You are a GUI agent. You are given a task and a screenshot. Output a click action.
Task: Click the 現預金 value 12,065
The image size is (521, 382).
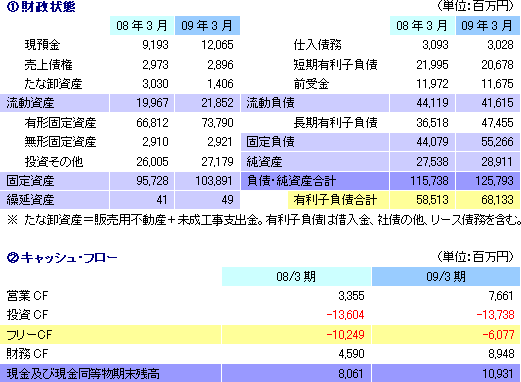click(x=217, y=45)
